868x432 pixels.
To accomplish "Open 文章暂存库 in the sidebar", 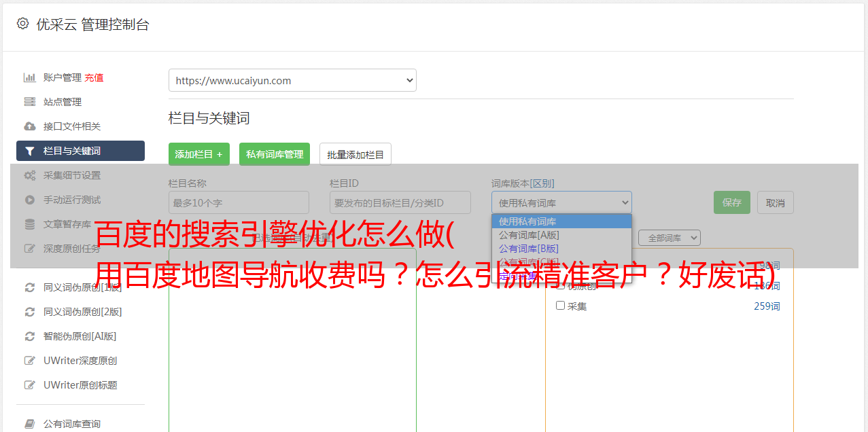I will [x=67, y=224].
